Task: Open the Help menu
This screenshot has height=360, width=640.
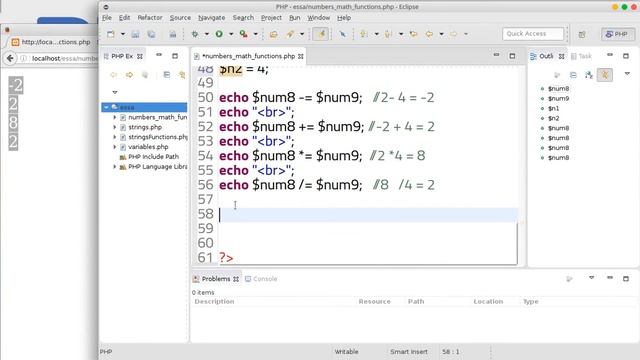Action: pos(344,18)
